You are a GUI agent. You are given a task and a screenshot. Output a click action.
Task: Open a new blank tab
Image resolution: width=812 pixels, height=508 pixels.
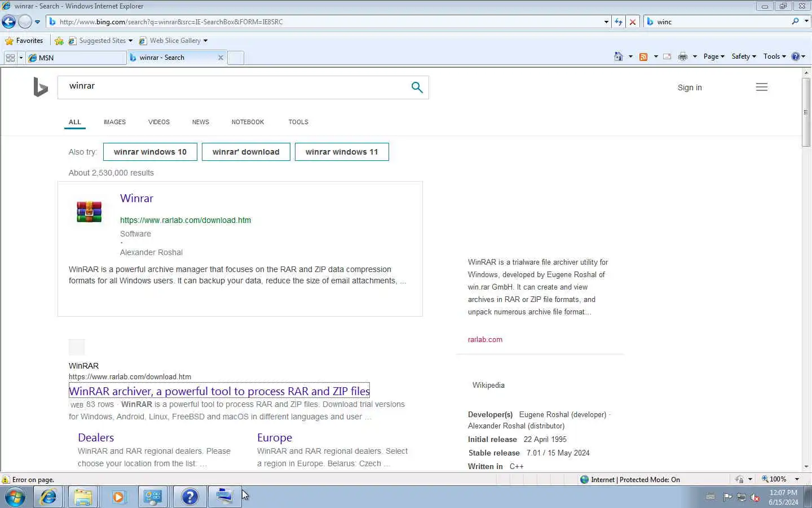click(x=236, y=58)
